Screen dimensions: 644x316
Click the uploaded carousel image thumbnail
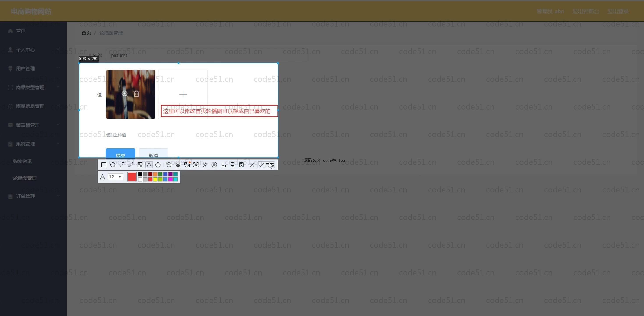pos(130,94)
